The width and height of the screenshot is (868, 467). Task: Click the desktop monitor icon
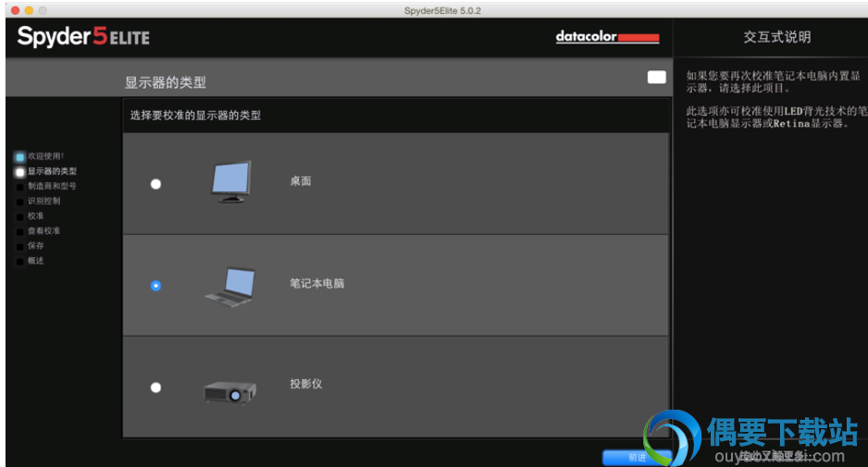pyautogui.click(x=231, y=182)
